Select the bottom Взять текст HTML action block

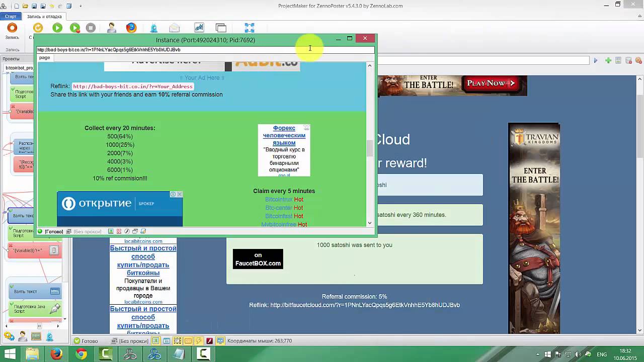click(35, 291)
